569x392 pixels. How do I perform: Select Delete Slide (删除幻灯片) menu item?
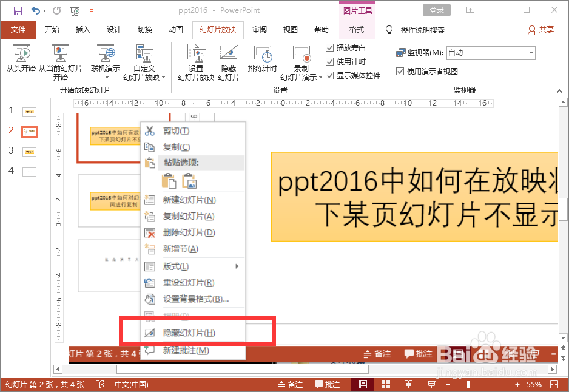(194, 232)
